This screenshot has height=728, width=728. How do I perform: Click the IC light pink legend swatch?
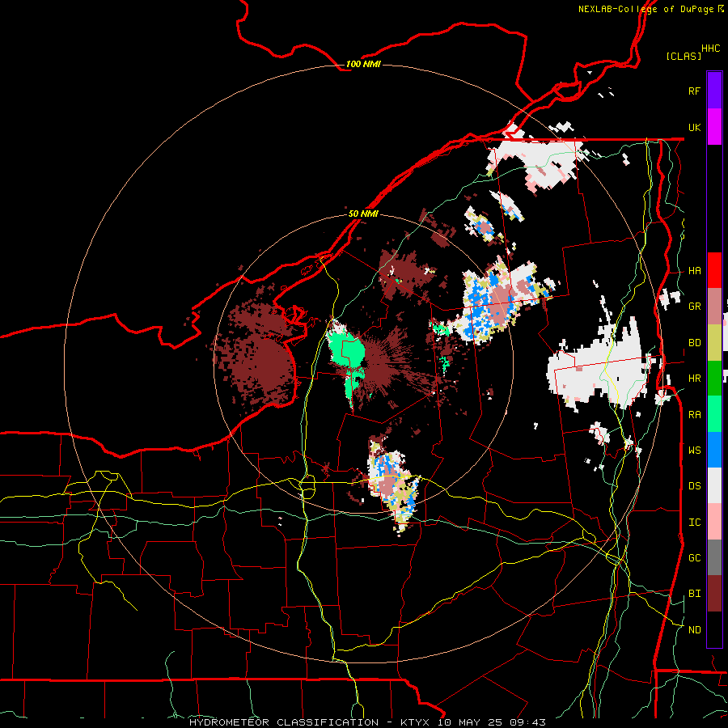(714, 522)
